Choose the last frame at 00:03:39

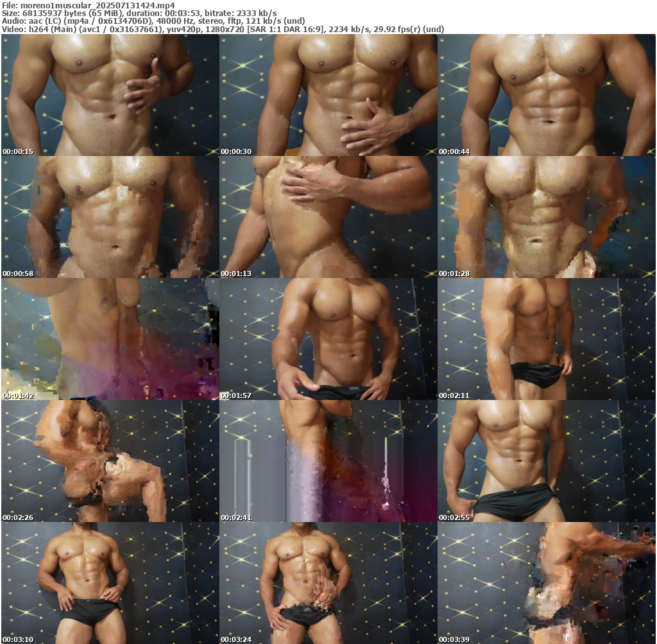pyautogui.click(x=547, y=583)
